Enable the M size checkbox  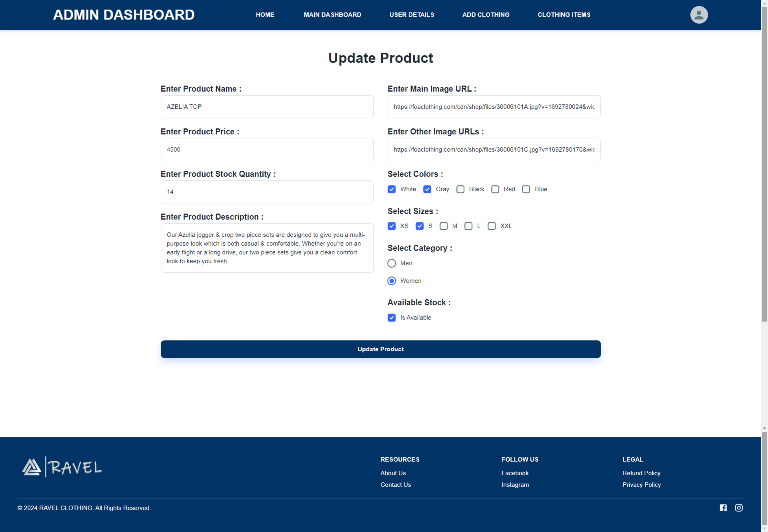[443, 226]
